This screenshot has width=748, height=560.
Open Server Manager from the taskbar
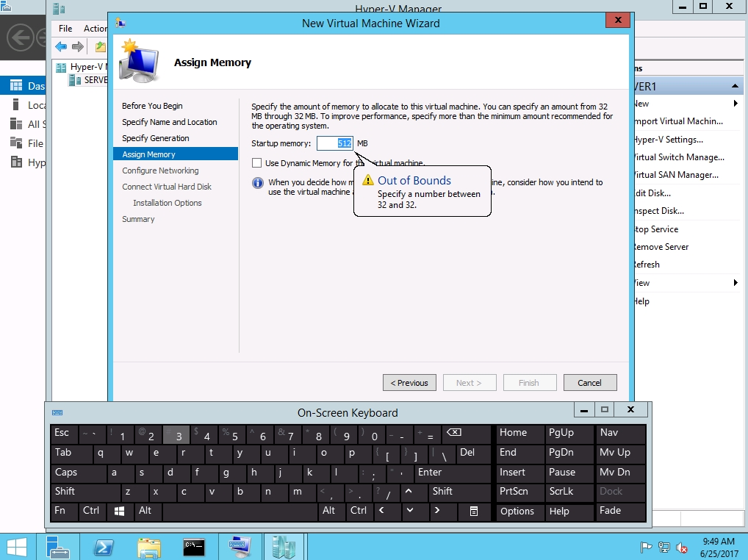tap(59, 547)
